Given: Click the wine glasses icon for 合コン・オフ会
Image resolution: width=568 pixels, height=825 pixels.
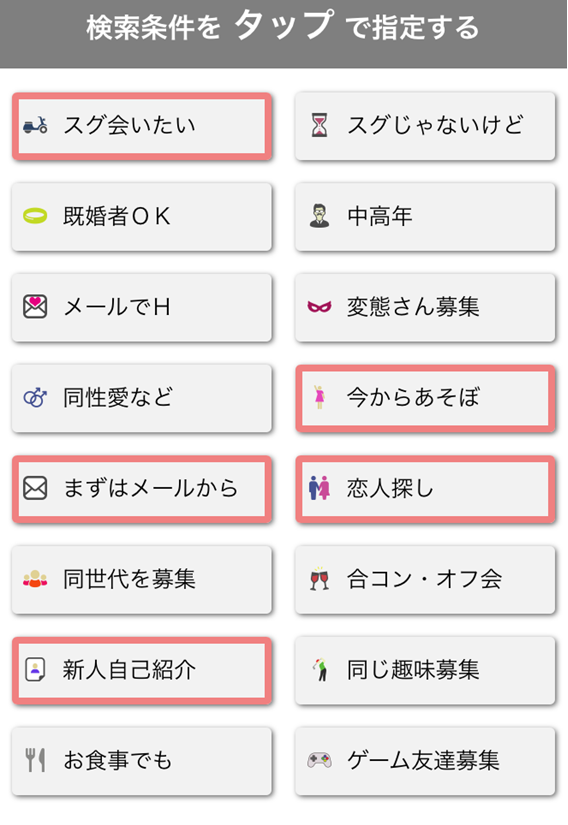Looking at the screenshot, I should (319, 579).
